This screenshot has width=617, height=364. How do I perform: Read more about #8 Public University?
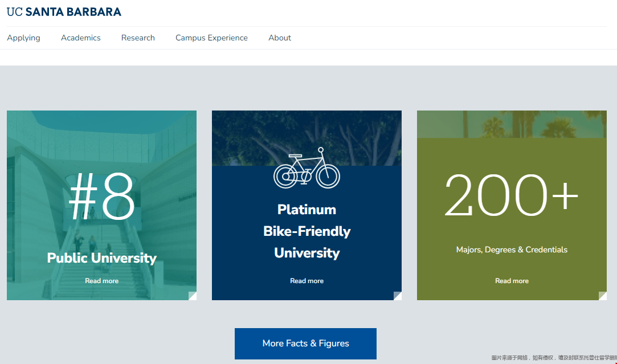coord(101,281)
